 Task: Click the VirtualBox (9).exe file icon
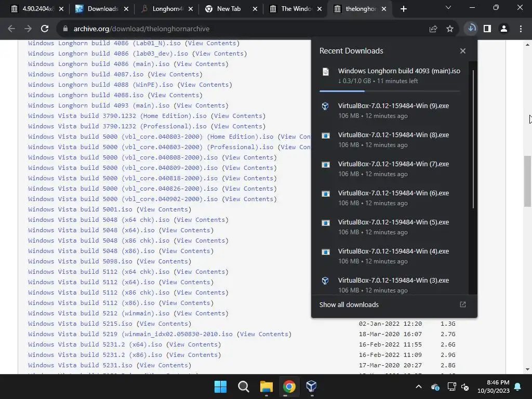(x=325, y=106)
